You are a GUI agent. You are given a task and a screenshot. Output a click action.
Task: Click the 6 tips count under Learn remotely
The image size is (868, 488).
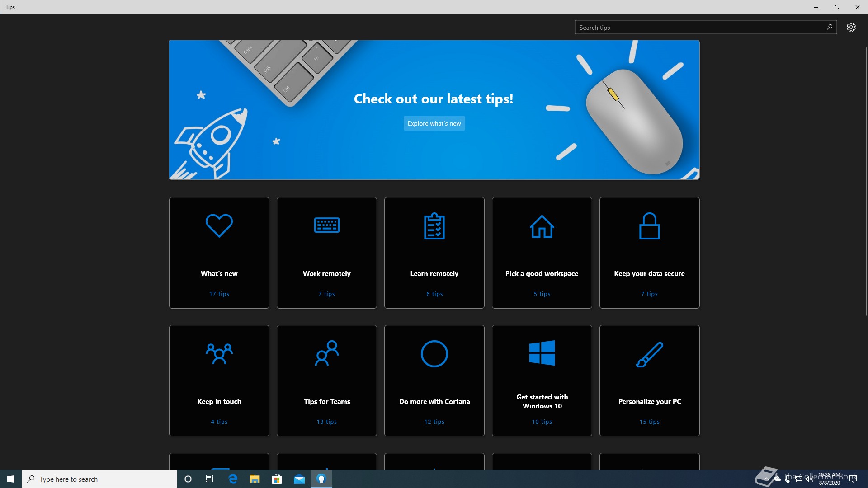[434, 294]
